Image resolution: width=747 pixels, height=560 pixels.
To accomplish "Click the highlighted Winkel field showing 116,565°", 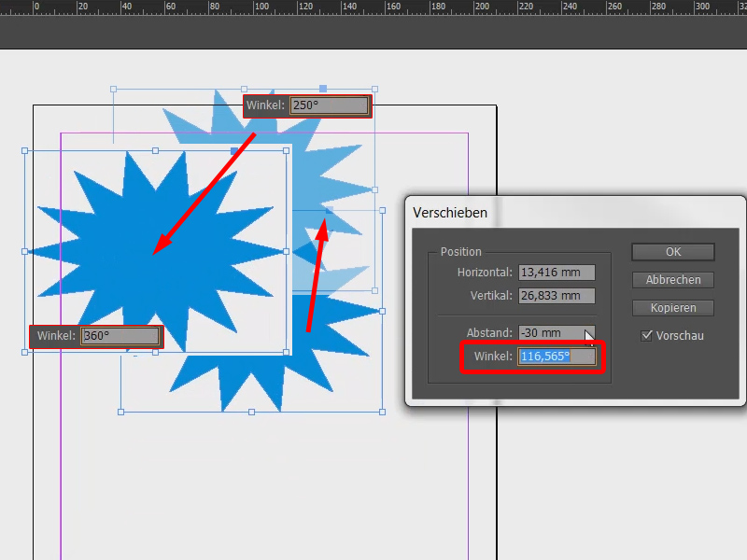I will coord(556,357).
